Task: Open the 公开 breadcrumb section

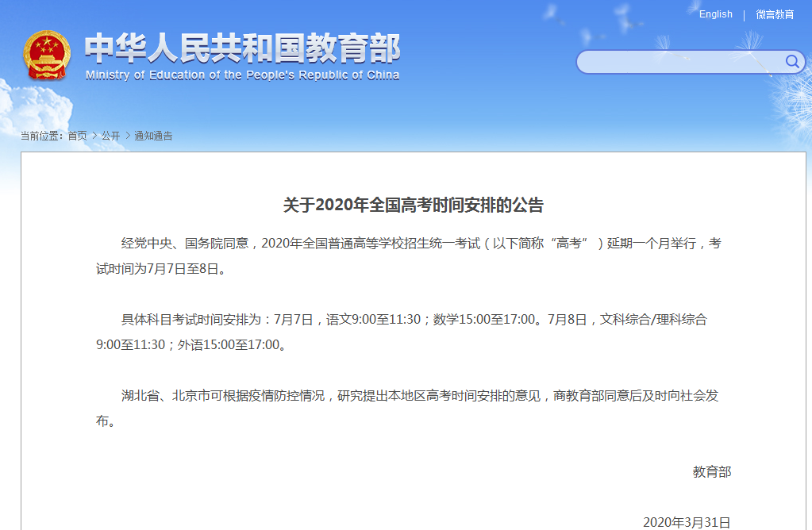Action: (x=110, y=136)
